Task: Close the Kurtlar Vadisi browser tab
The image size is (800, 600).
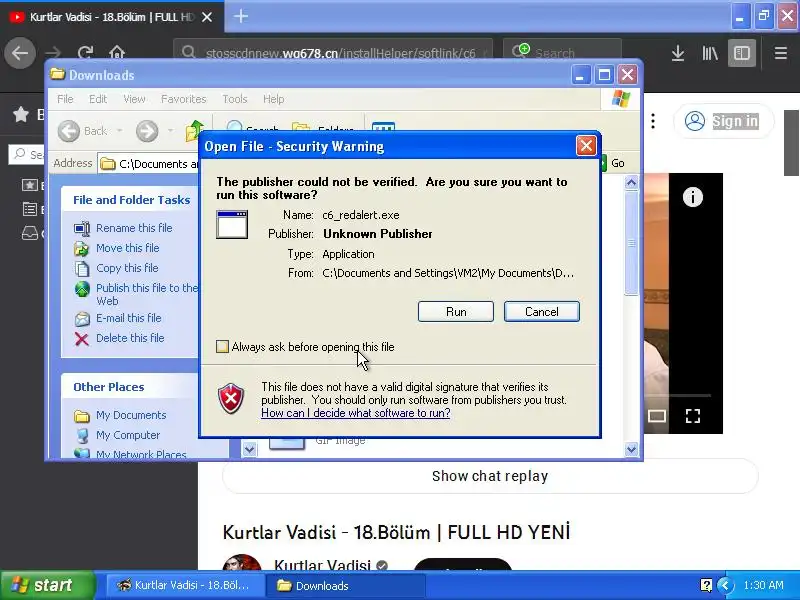Action: pos(207,17)
